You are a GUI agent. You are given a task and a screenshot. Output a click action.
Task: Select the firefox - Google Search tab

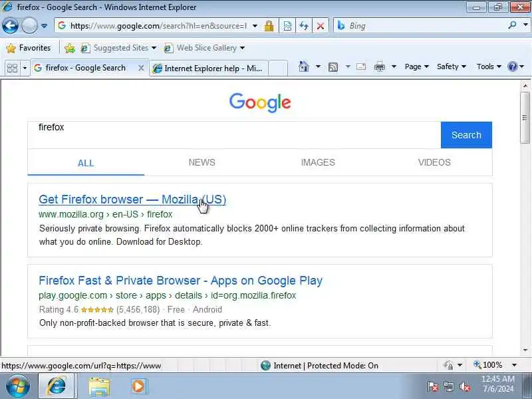[85, 68]
